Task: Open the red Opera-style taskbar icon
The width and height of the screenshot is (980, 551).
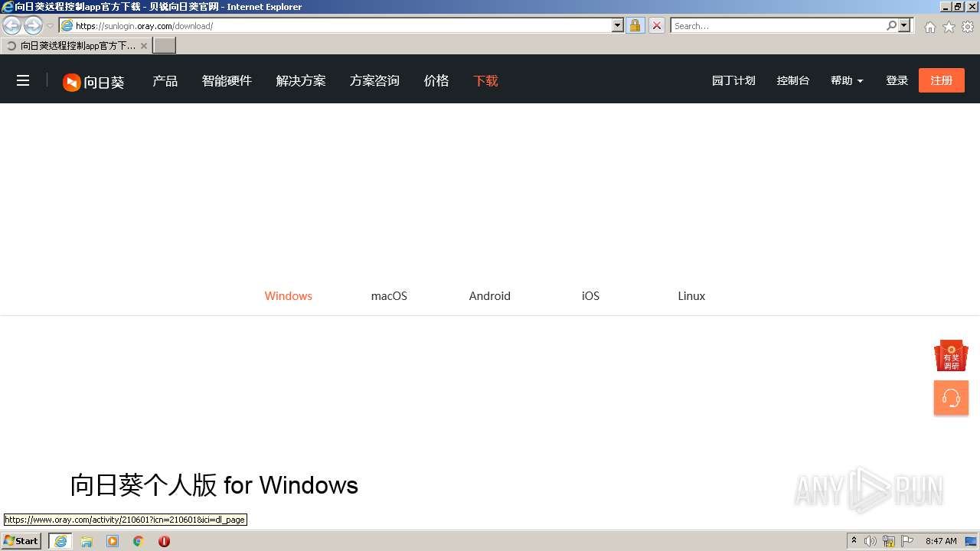Action: tap(164, 541)
